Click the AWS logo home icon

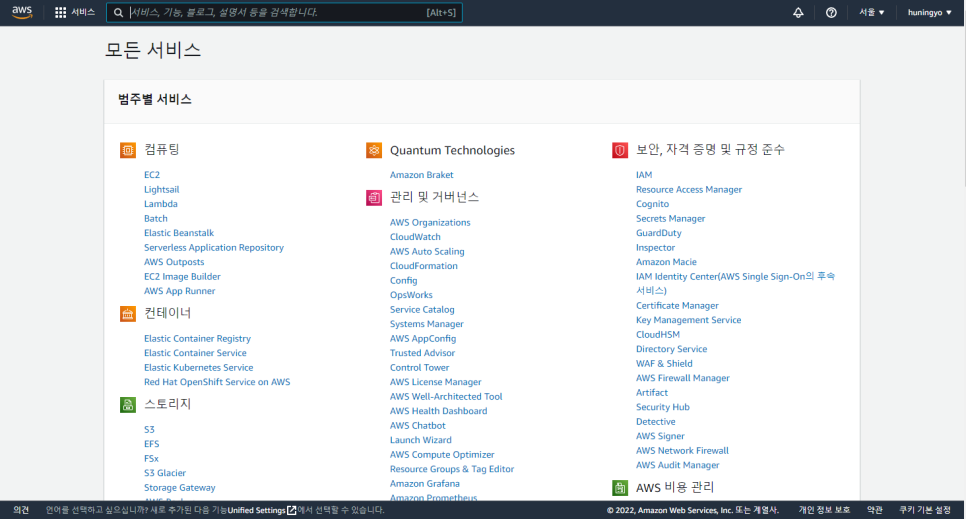[x=22, y=12]
